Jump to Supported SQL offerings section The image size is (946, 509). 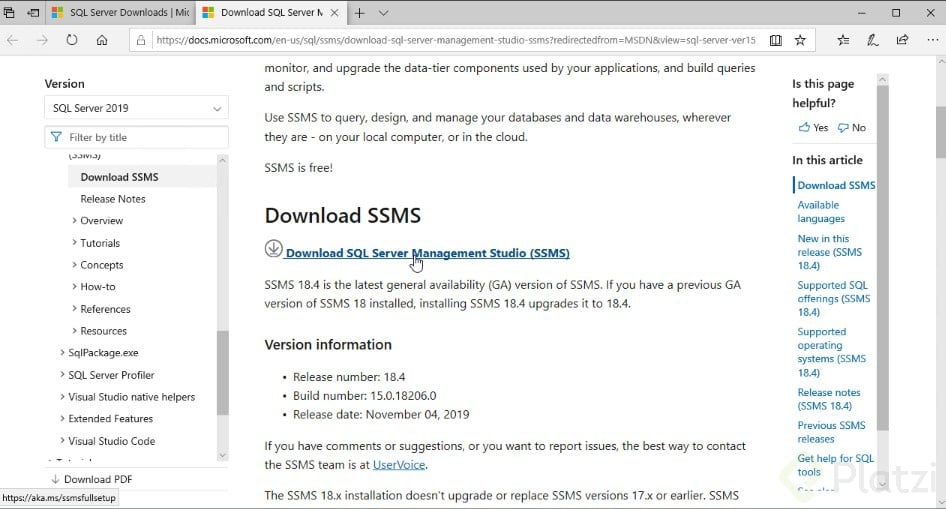tap(834, 299)
